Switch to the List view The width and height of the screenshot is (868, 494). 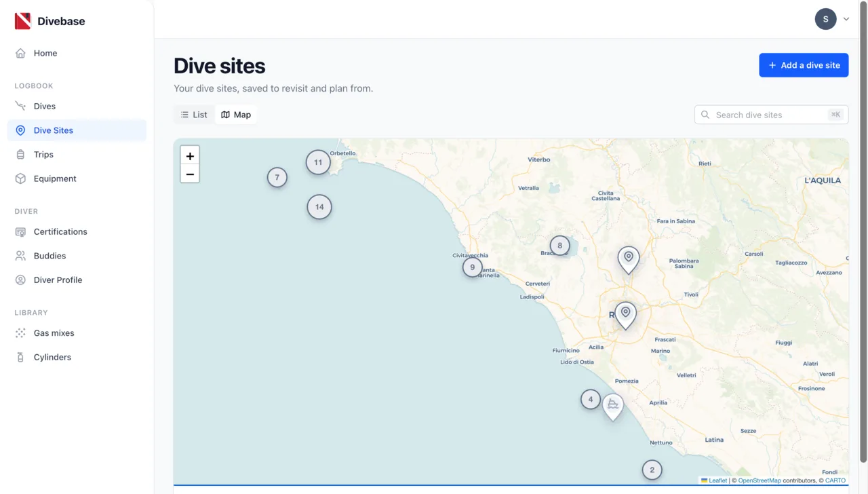click(x=194, y=115)
